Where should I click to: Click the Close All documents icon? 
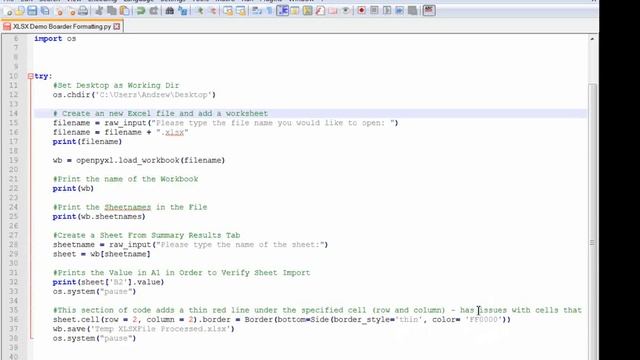pyautogui.click(x=72, y=11)
